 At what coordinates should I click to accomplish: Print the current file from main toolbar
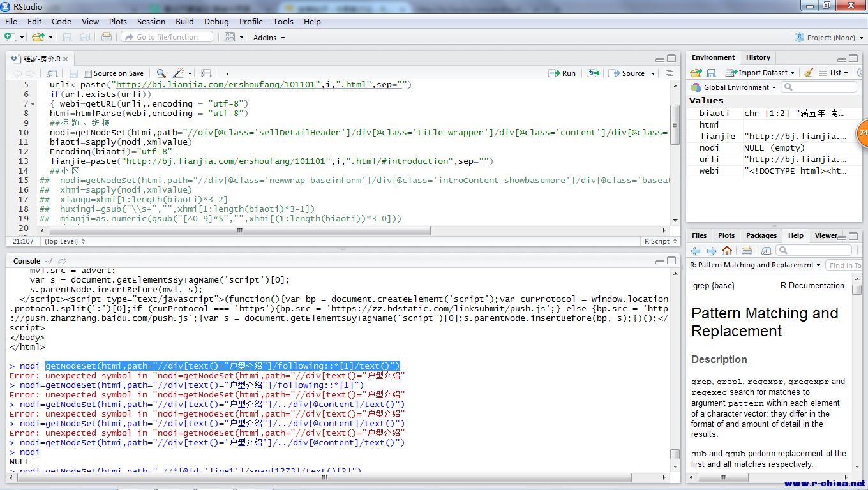click(106, 37)
